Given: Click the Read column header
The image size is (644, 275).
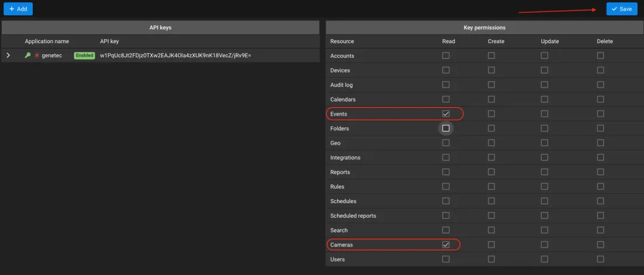Looking at the screenshot, I should pos(448,41).
